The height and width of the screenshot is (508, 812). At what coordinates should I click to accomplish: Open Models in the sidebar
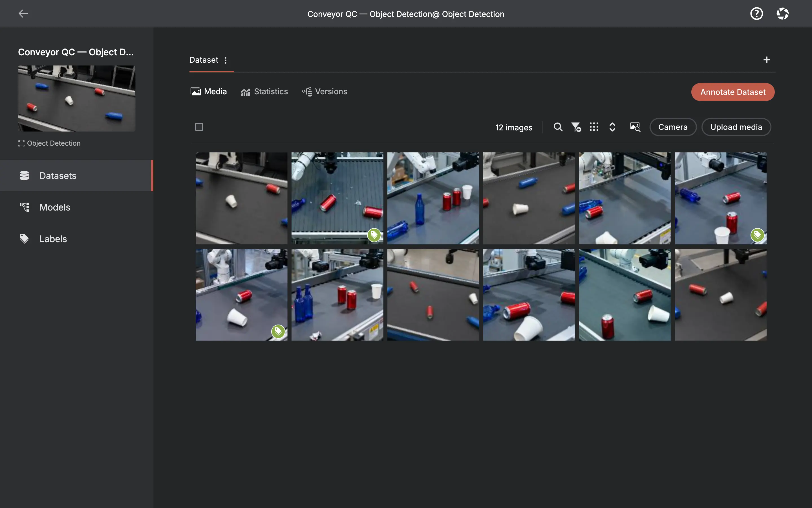76,207
